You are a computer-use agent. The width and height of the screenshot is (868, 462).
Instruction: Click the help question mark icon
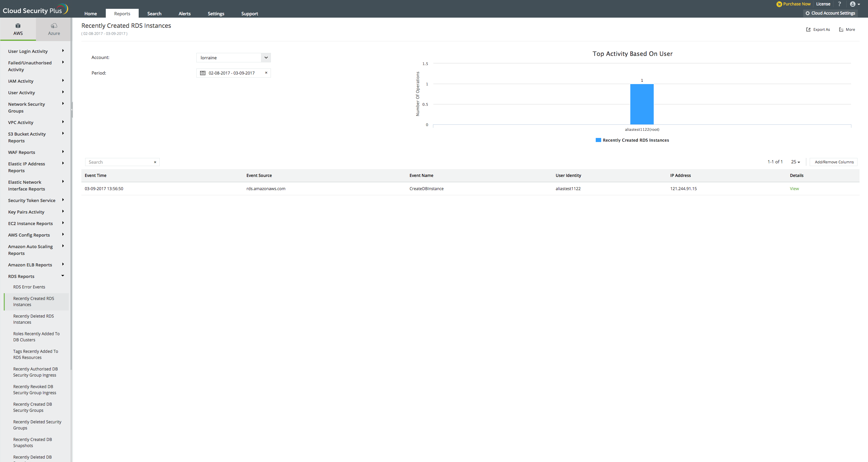(840, 4)
